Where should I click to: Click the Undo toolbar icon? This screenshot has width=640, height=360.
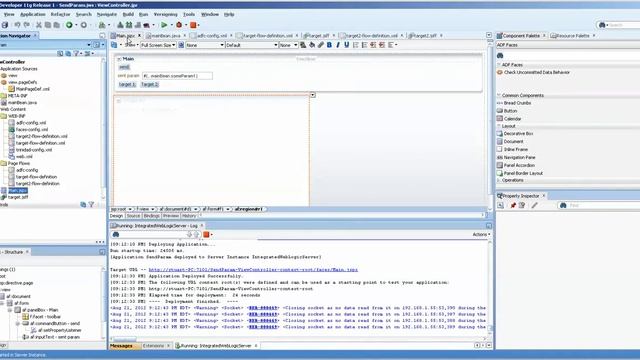(x=17, y=25)
